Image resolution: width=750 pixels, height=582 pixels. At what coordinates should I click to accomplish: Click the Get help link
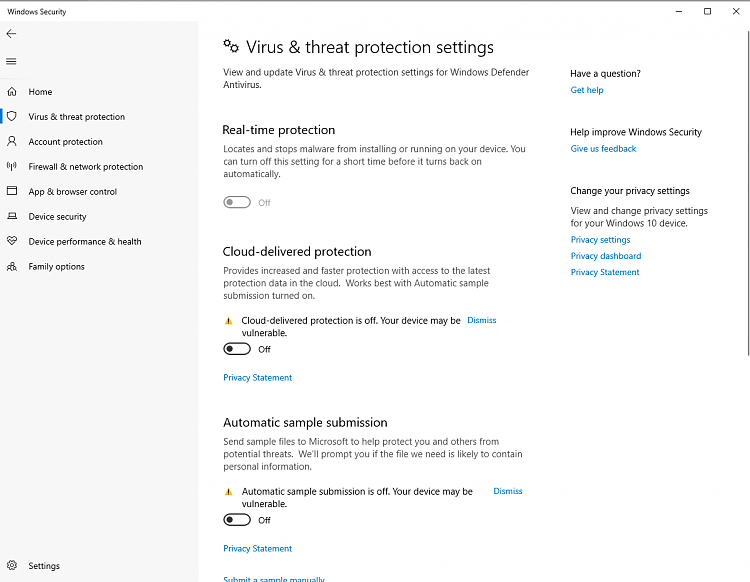[x=587, y=90]
